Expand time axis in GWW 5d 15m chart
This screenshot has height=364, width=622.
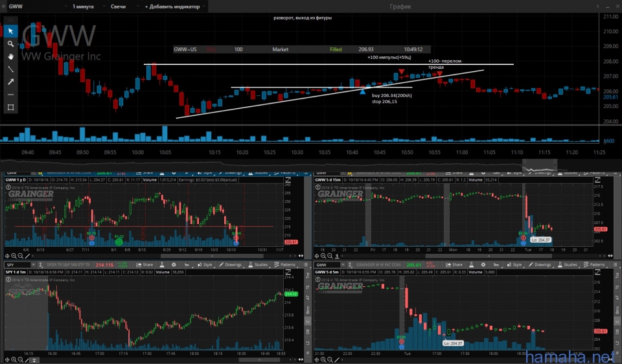[610, 256]
